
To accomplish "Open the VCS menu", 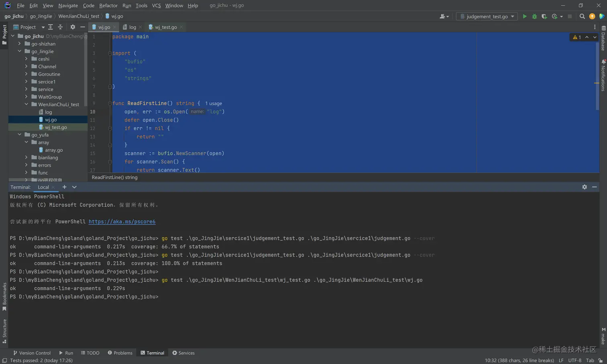I will coord(156,5).
